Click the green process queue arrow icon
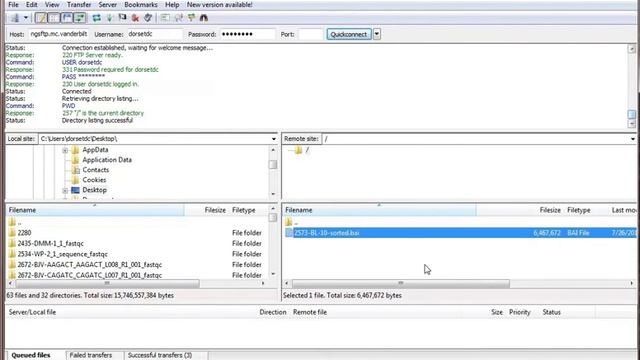Viewport: 640px width, 360px height. click(x=109, y=18)
